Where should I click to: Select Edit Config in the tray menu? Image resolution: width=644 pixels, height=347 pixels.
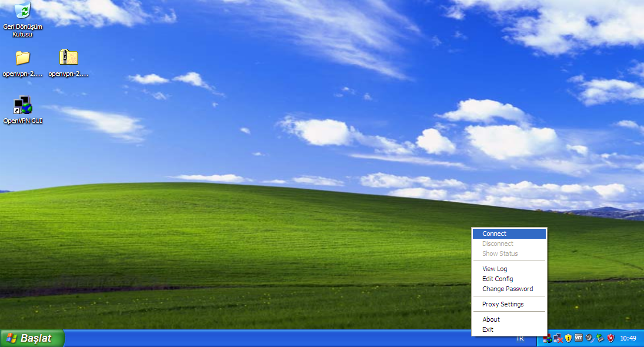[509, 279]
